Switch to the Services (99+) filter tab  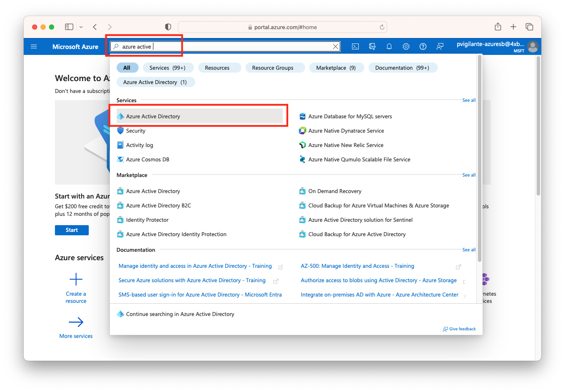(168, 68)
